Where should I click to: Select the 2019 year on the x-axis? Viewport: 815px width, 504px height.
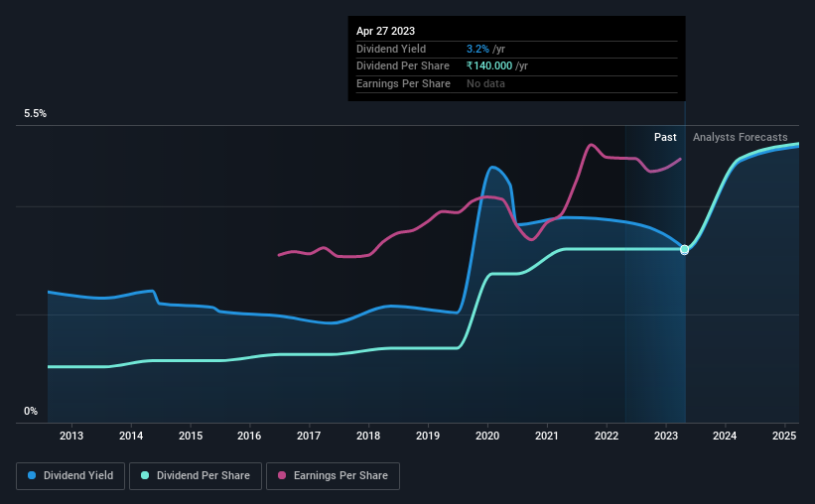[x=428, y=436]
